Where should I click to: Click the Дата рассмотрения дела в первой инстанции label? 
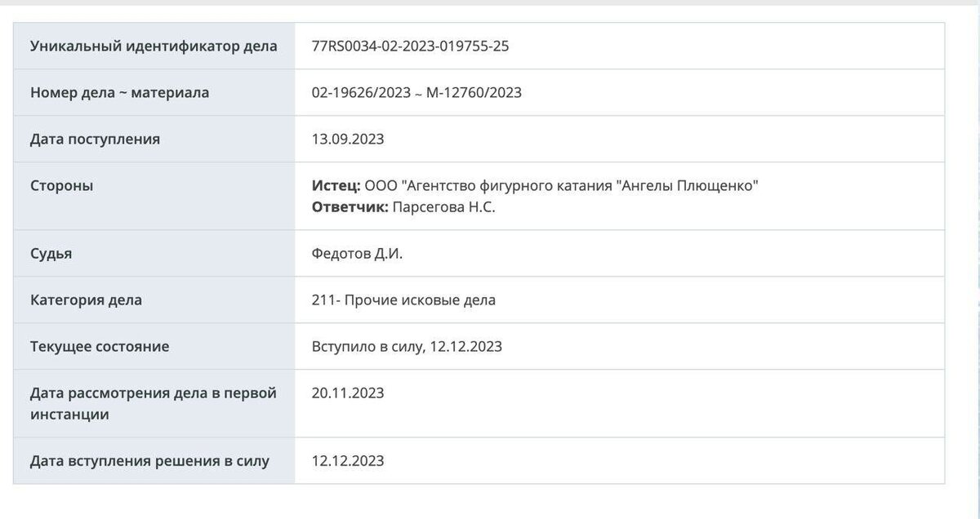(154, 404)
